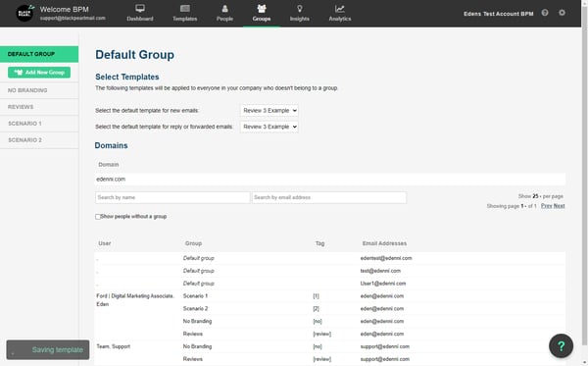Click the Ford Digital Marketing Associate user
Screen dimensions: 588x366
[135, 300]
